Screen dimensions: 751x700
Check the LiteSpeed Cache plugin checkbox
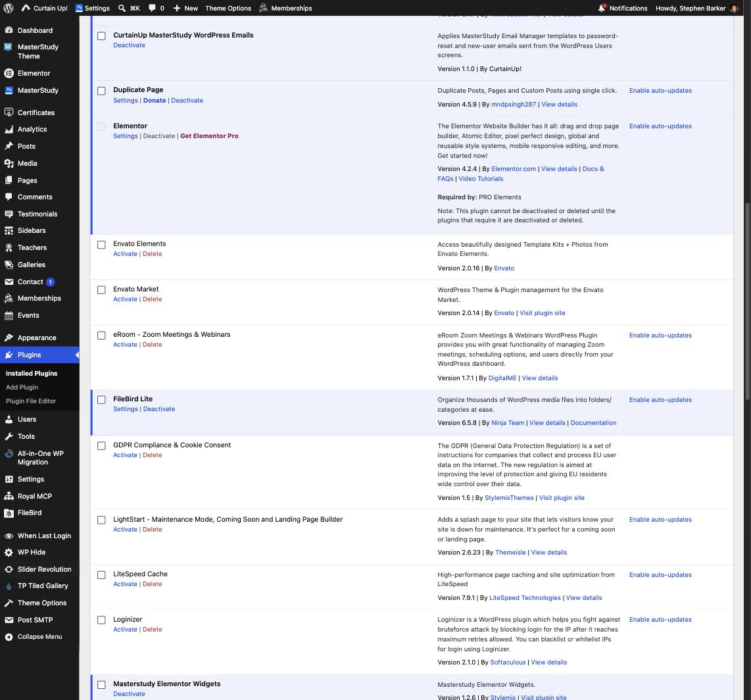(101, 575)
